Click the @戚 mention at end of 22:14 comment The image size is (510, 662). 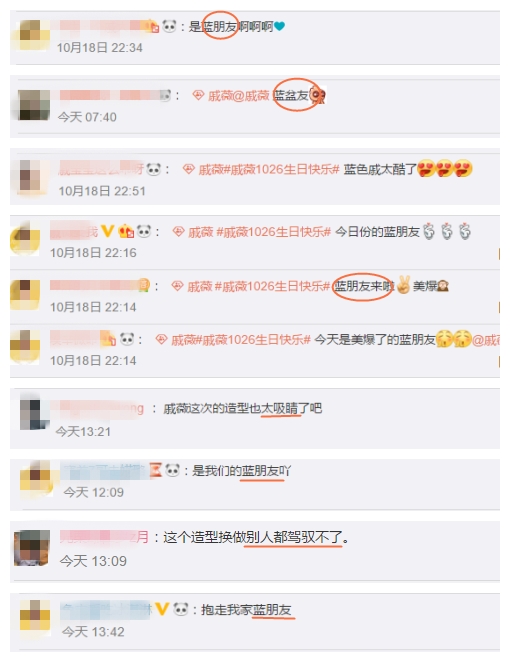(486, 340)
